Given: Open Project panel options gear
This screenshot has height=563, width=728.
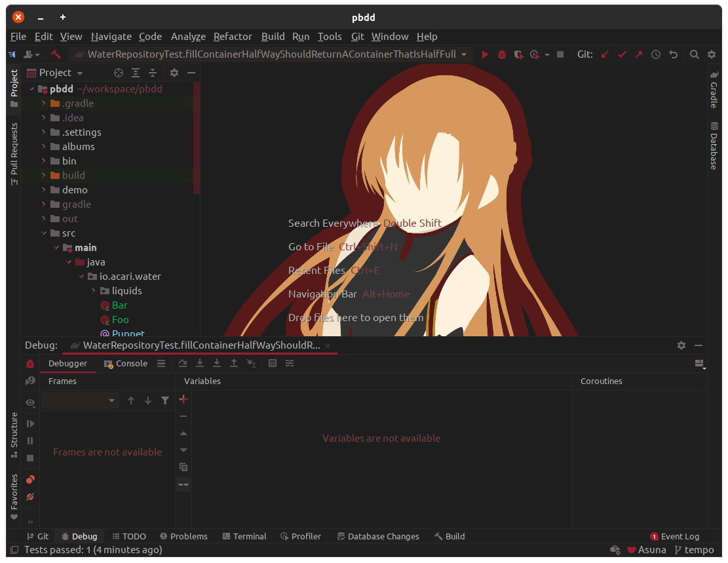Looking at the screenshot, I should (174, 73).
